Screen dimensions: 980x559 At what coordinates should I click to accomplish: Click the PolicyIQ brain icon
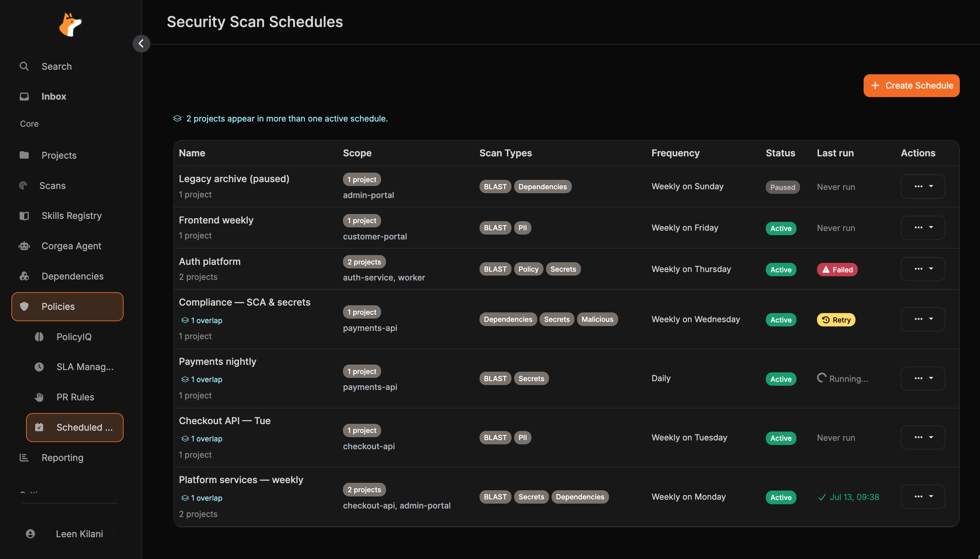[x=39, y=337]
